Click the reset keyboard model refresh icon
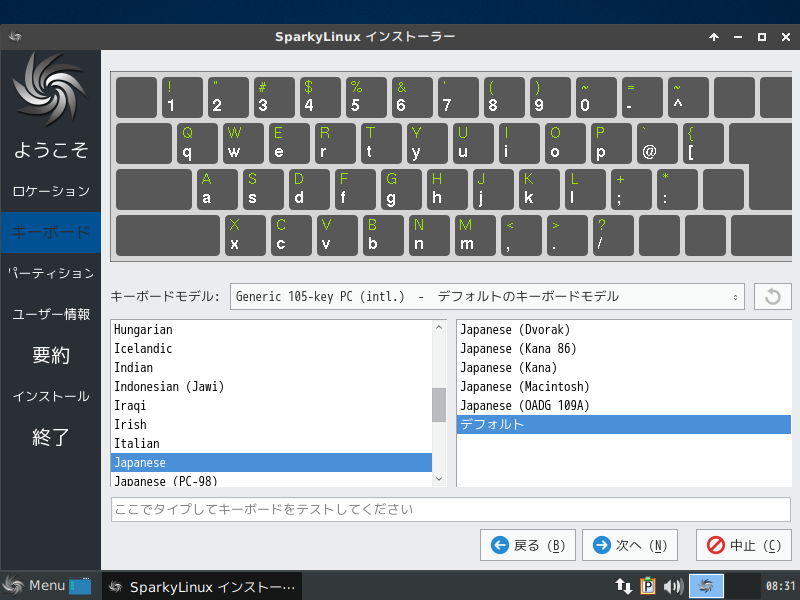The width and height of the screenshot is (800, 600). pos(772,296)
